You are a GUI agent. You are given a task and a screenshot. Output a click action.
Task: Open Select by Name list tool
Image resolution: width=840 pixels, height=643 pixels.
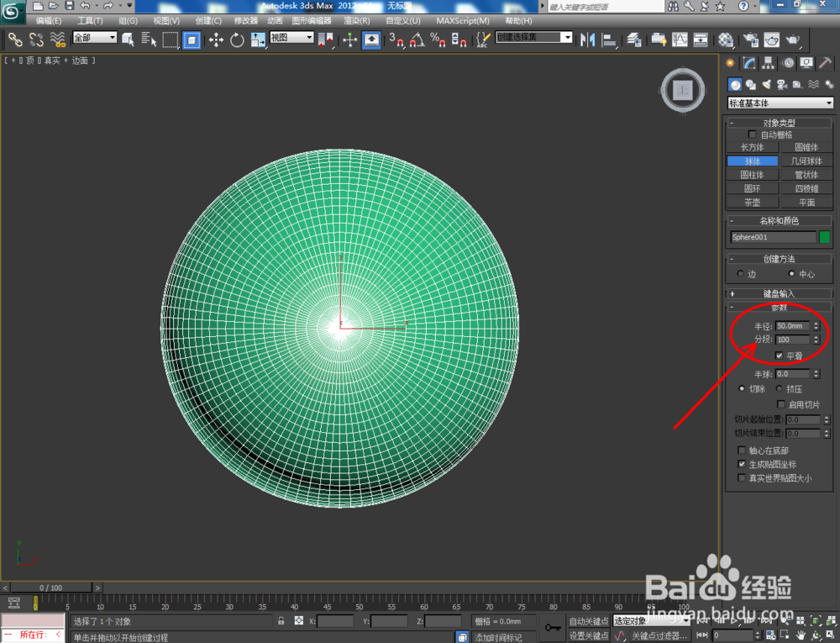pyautogui.click(x=149, y=40)
